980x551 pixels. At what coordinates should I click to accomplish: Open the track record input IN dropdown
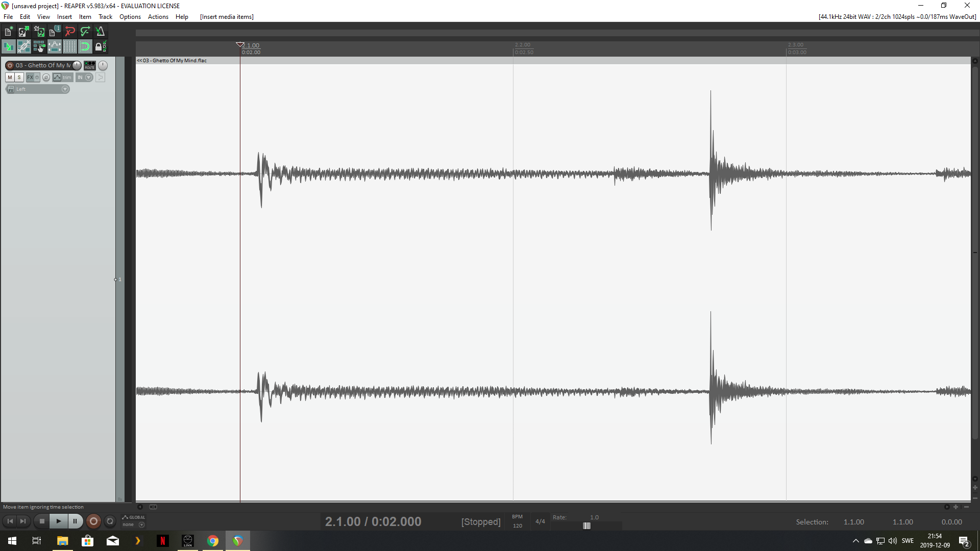pyautogui.click(x=84, y=78)
